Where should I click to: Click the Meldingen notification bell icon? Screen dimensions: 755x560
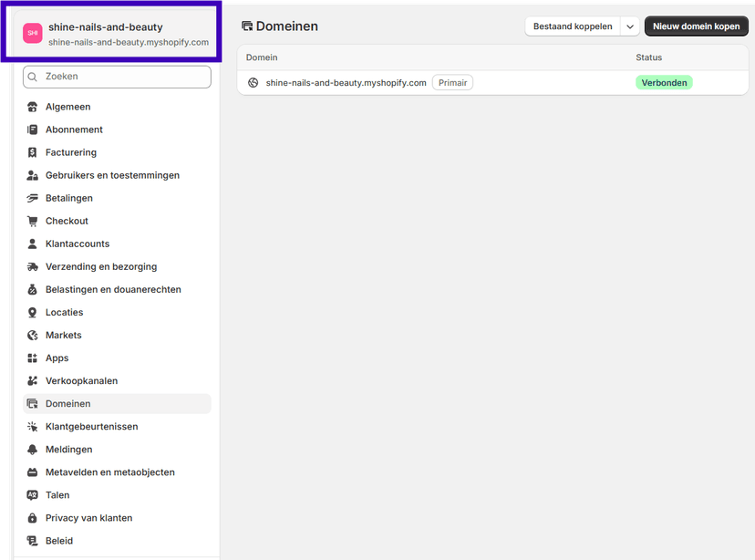tap(34, 449)
